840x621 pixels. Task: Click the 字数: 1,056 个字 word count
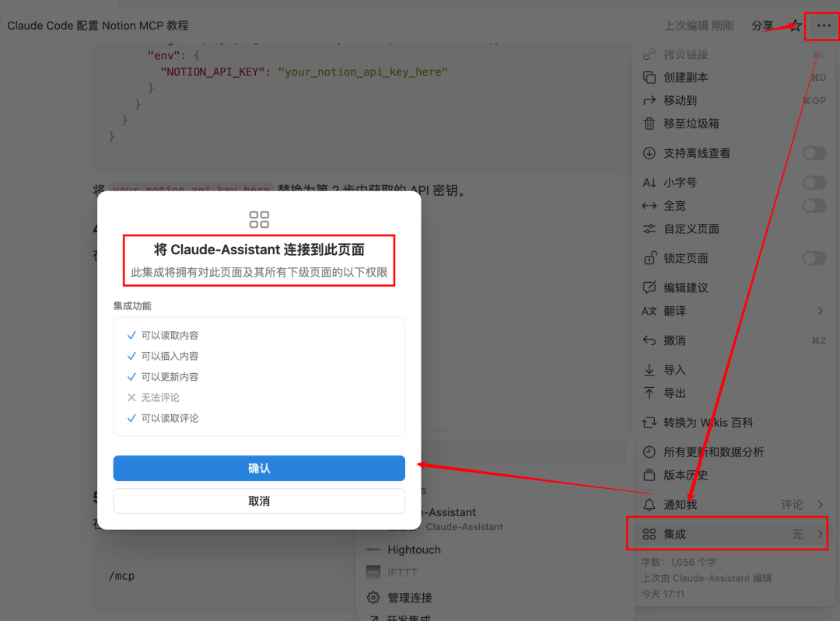679,562
